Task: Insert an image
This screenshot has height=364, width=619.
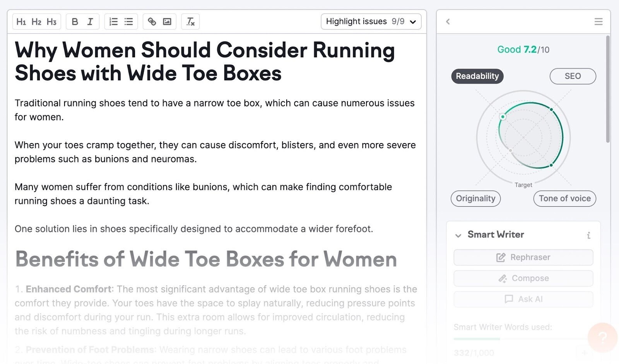Action: [x=167, y=22]
